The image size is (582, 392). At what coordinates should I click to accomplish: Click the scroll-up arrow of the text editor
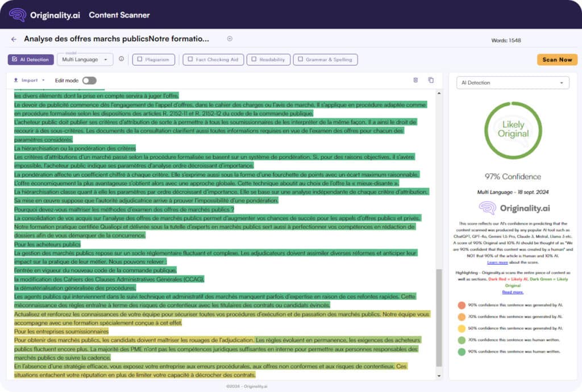tap(439, 94)
